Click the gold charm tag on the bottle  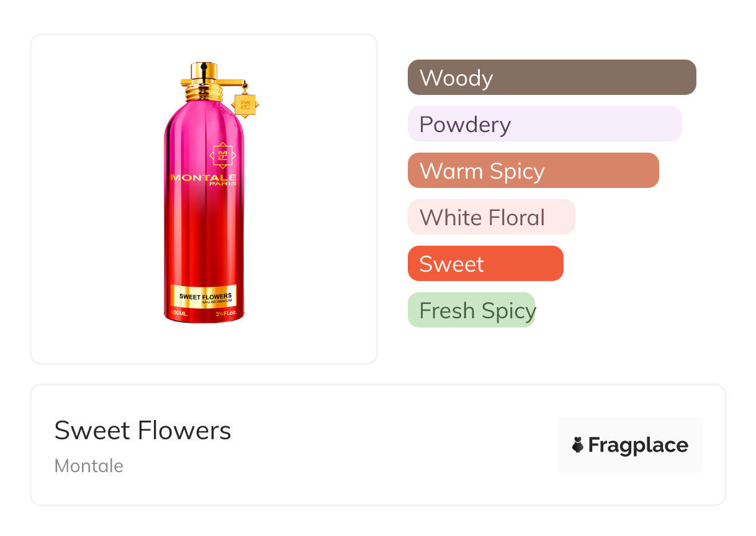(245, 104)
